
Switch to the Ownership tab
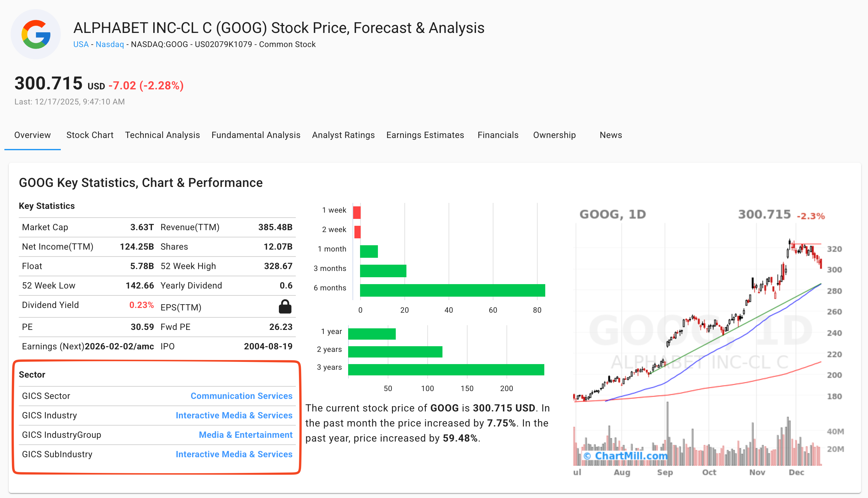point(554,135)
